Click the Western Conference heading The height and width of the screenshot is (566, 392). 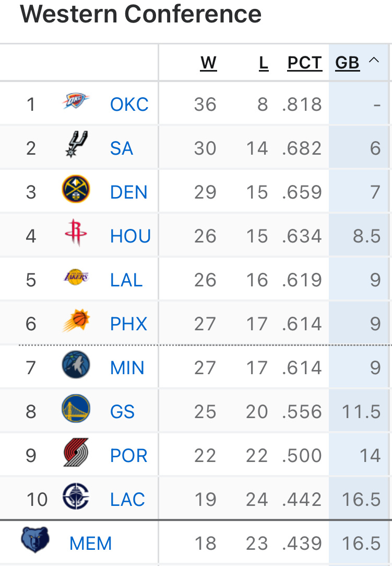pyautogui.click(x=141, y=14)
